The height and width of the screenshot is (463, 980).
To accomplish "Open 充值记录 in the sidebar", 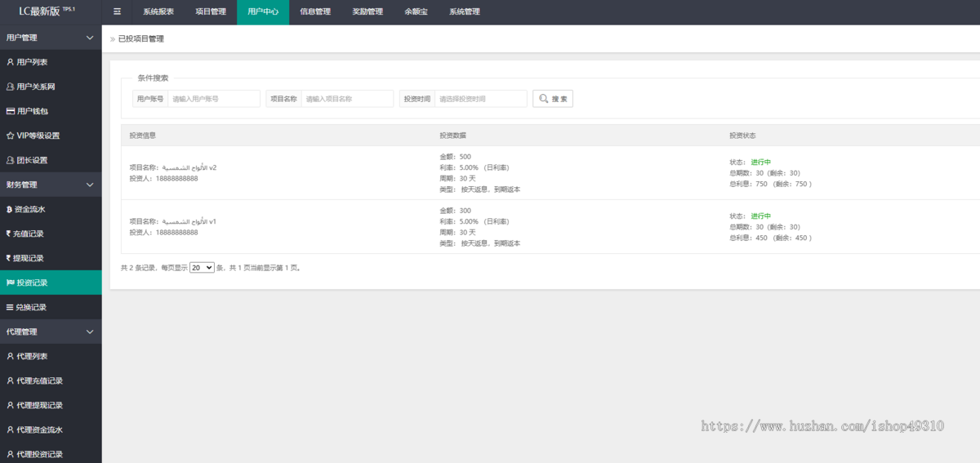I will click(51, 234).
